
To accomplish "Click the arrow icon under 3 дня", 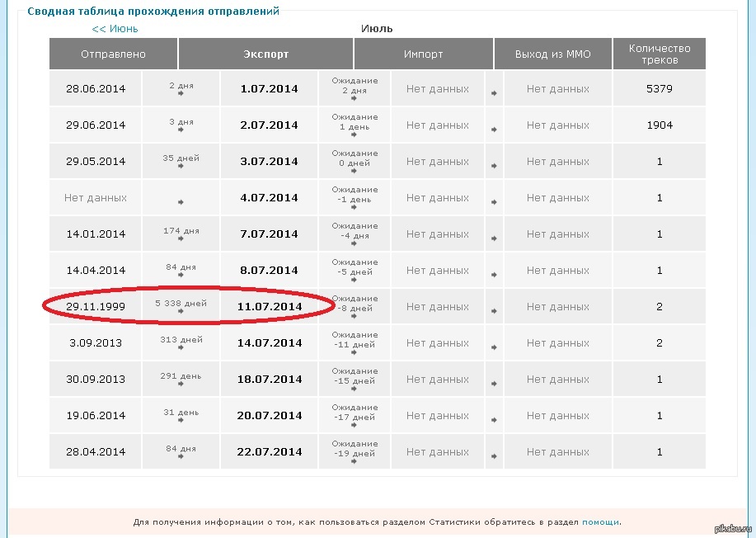I will pyautogui.click(x=181, y=130).
